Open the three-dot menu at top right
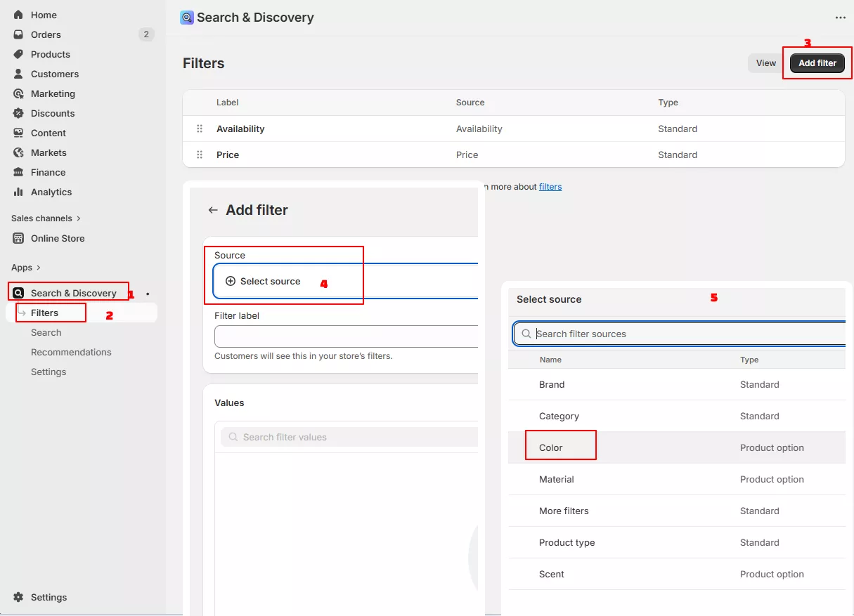The width and height of the screenshot is (854, 616). 841,18
